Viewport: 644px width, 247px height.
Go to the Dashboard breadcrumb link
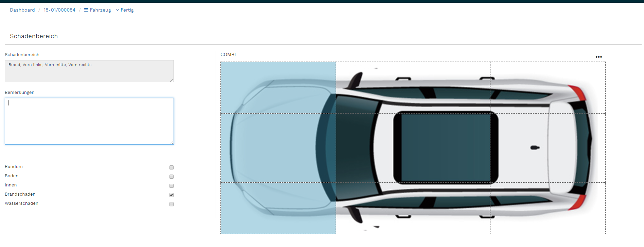pyautogui.click(x=22, y=10)
